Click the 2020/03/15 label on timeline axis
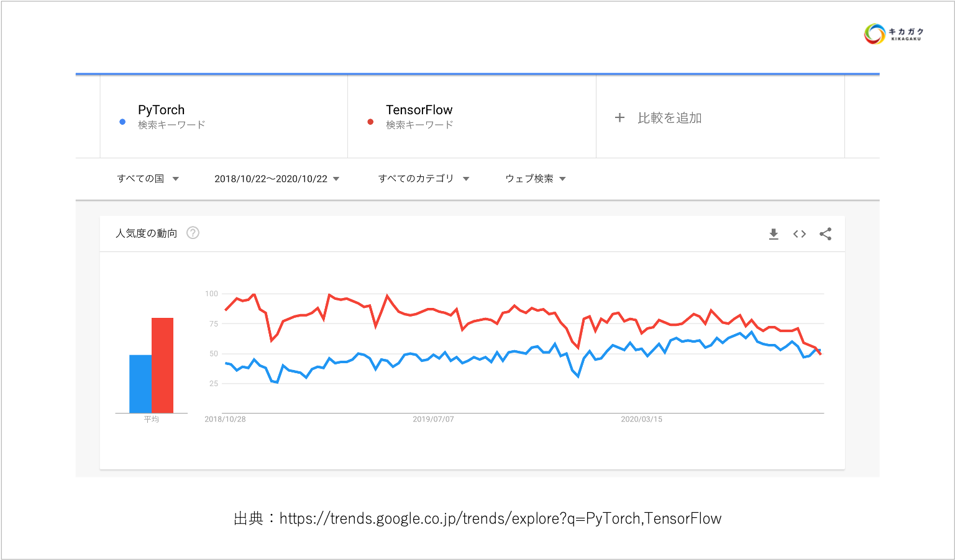 click(x=641, y=419)
